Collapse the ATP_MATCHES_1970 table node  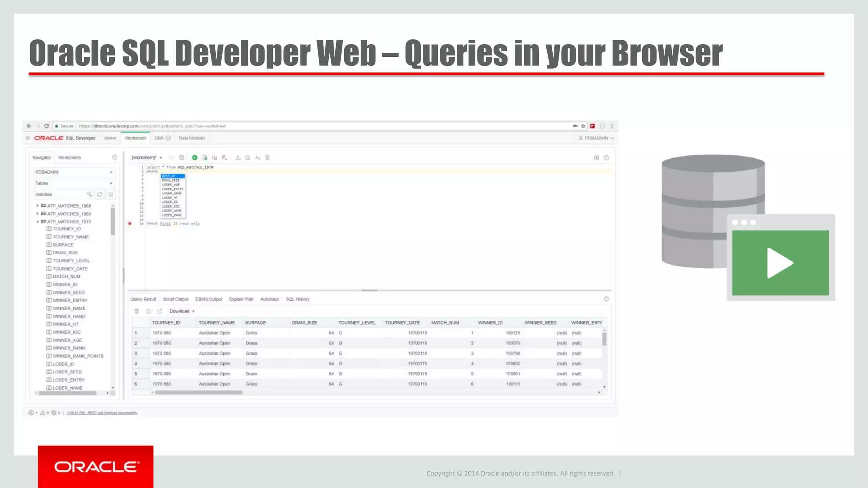pyautogui.click(x=37, y=222)
